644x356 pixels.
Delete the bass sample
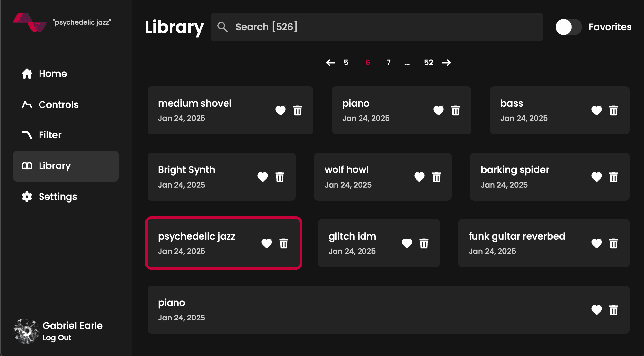coord(614,111)
